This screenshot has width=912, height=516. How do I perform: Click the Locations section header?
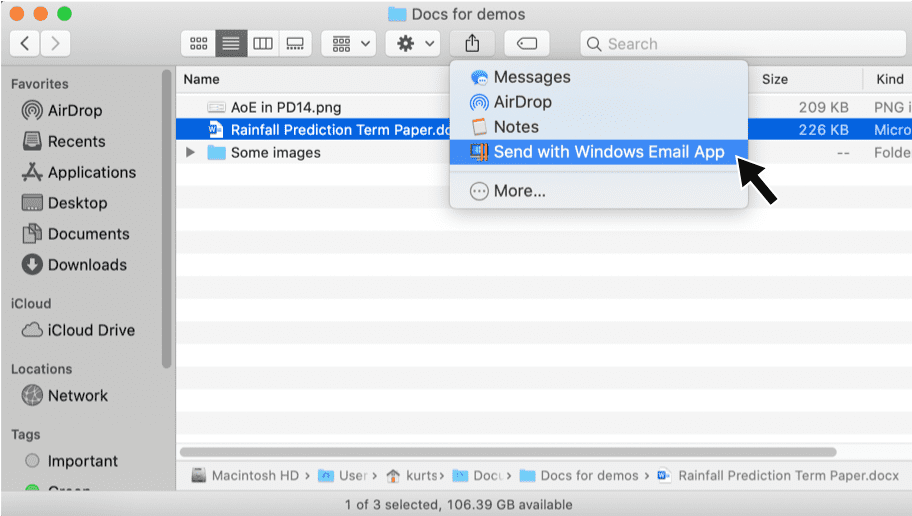(x=41, y=369)
